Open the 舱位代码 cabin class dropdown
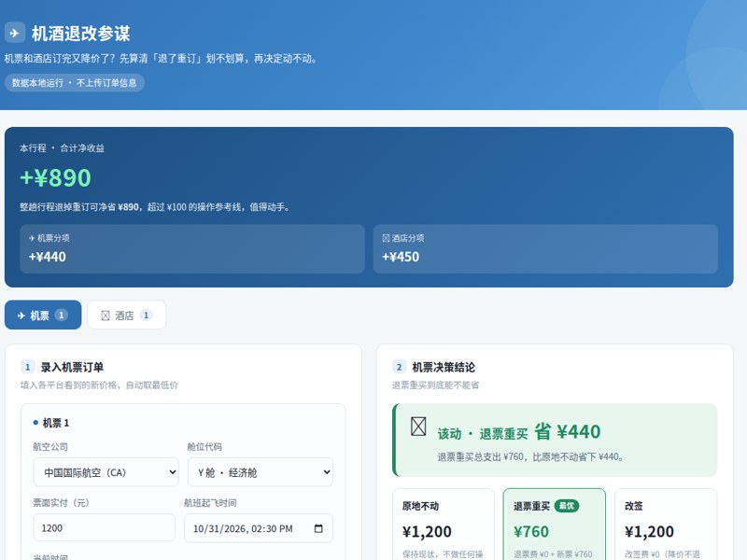The width and height of the screenshot is (747, 560). (261, 472)
